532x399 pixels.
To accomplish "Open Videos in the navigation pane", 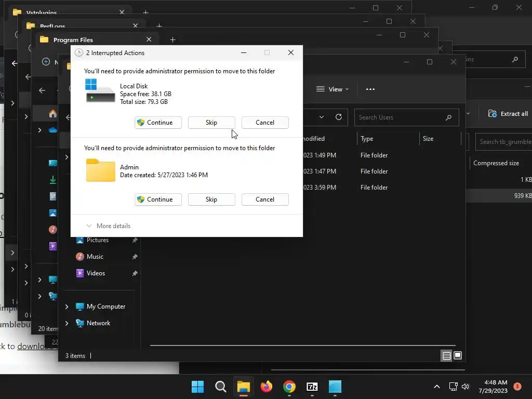I will click(x=96, y=273).
